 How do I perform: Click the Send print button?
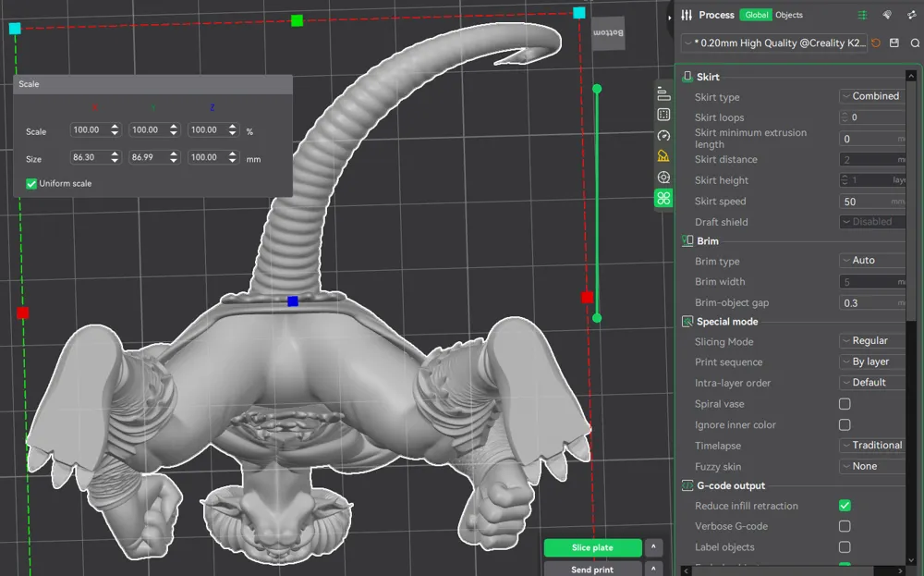coord(592,569)
